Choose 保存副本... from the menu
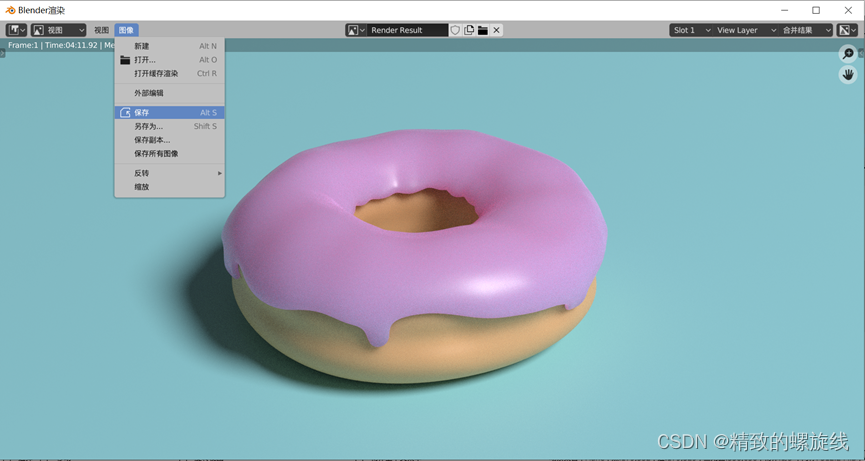 pos(169,140)
